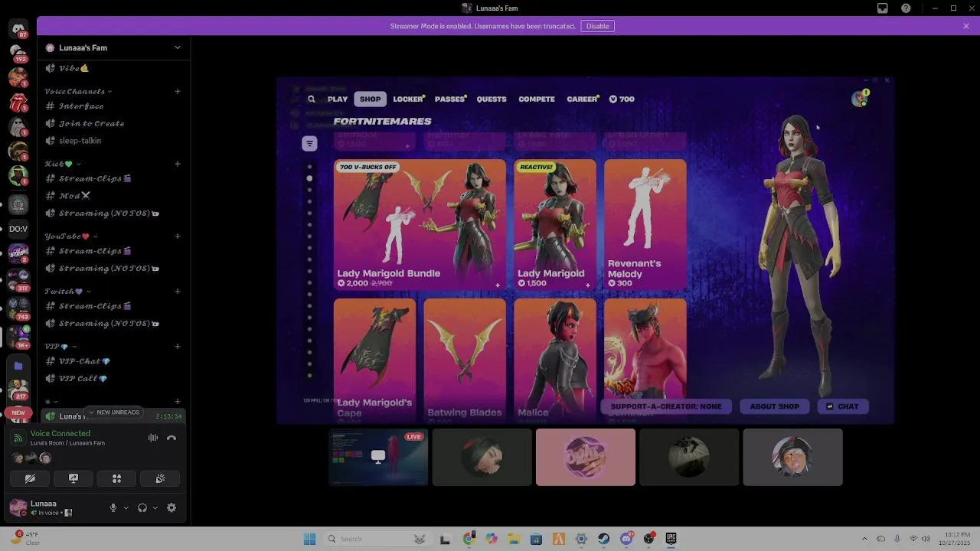The image size is (980, 551).
Task: Open the Lunaaa's Fam server dropdown
Action: (177, 47)
